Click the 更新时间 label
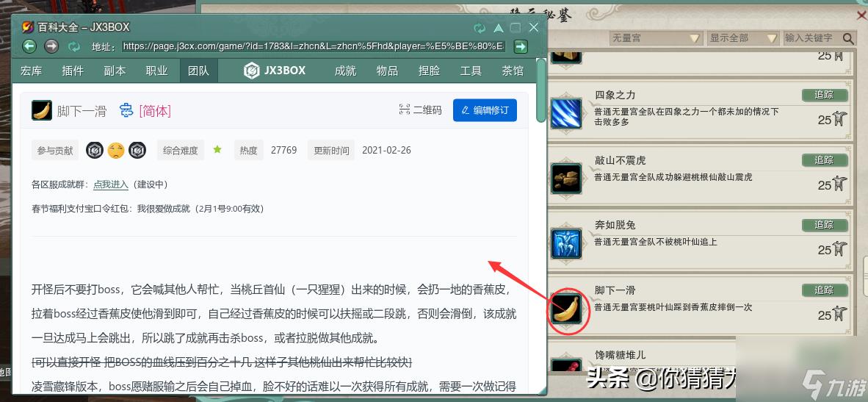Screen dimensions: 868x402 pos(331,150)
